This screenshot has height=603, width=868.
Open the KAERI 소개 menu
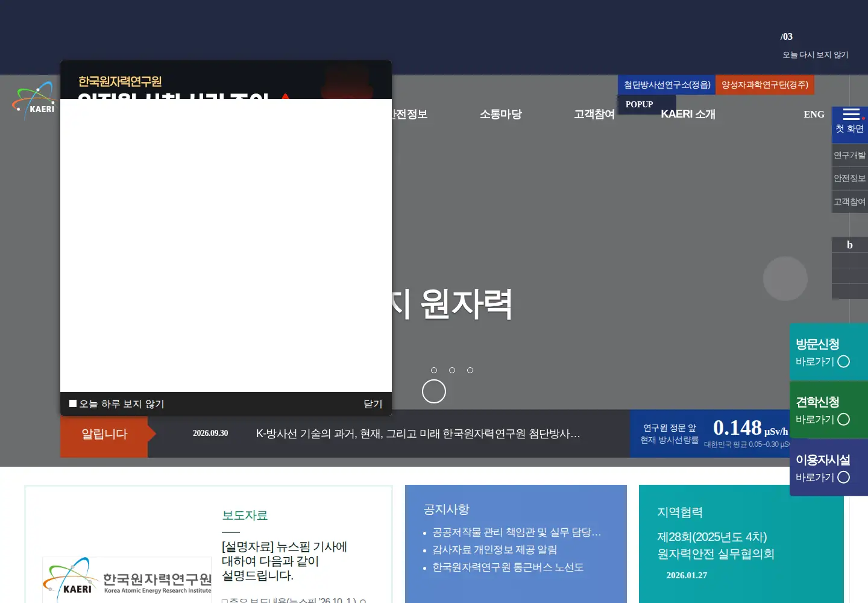click(x=688, y=114)
